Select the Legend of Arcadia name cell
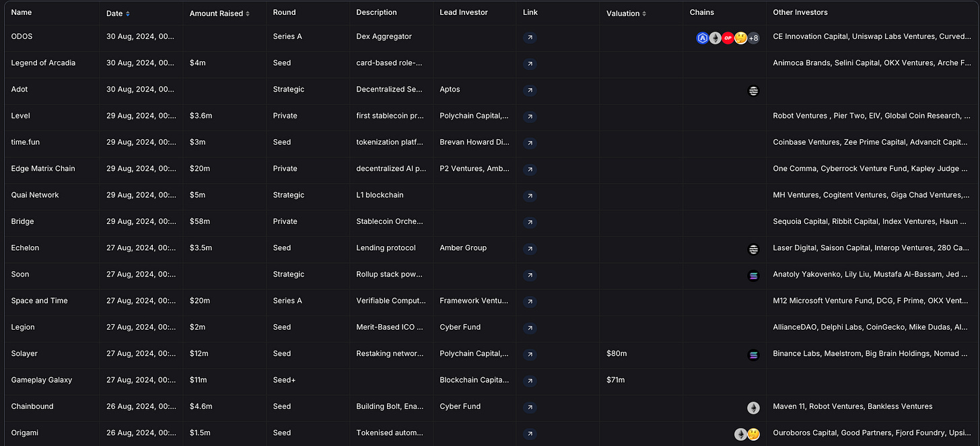This screenshot has width=980, height=446. pyautogui.click(x=43, y=63)
